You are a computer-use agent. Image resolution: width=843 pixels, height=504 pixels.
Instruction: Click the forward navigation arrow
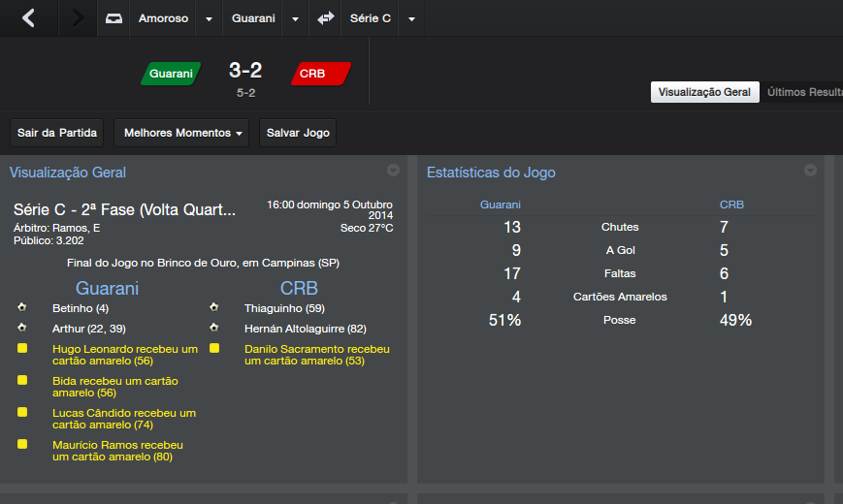[78, 18]
